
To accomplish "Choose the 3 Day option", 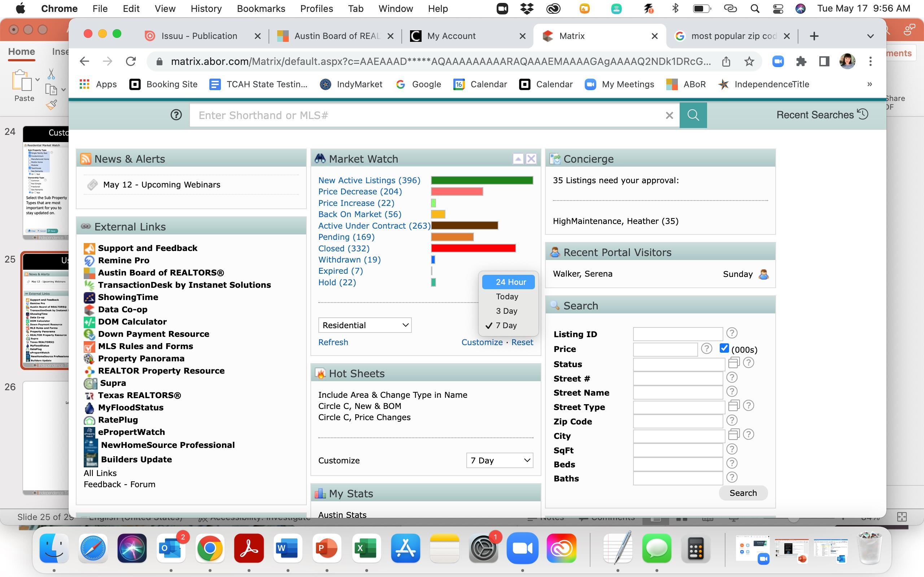I will coord(506,311).
